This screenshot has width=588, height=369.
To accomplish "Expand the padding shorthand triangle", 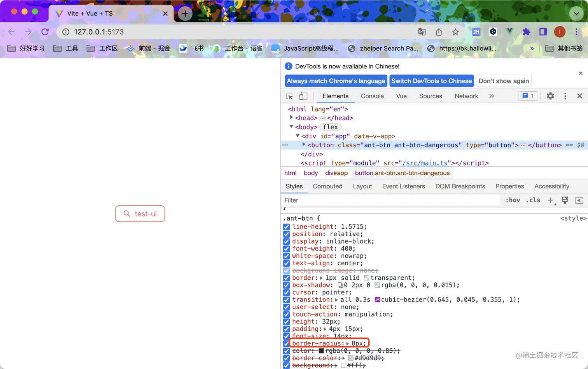I will click(325, 329).
